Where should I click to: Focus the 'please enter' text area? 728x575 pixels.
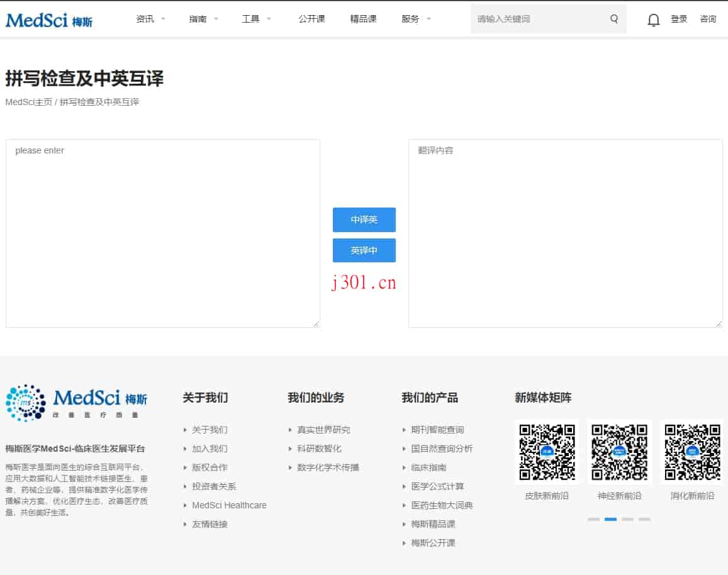click(x=162, y=233)
